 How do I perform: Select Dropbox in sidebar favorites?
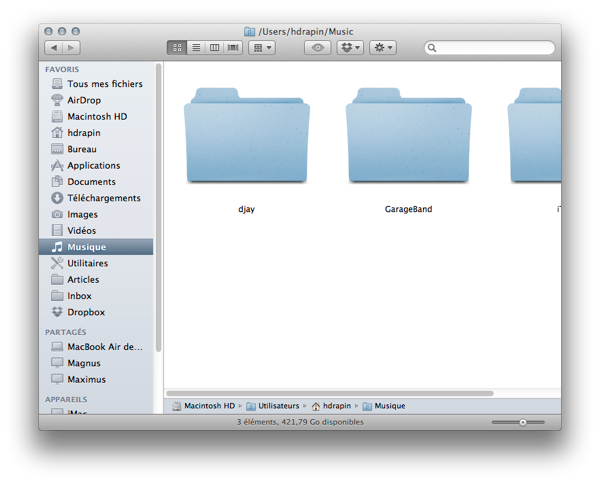point(86,312)
